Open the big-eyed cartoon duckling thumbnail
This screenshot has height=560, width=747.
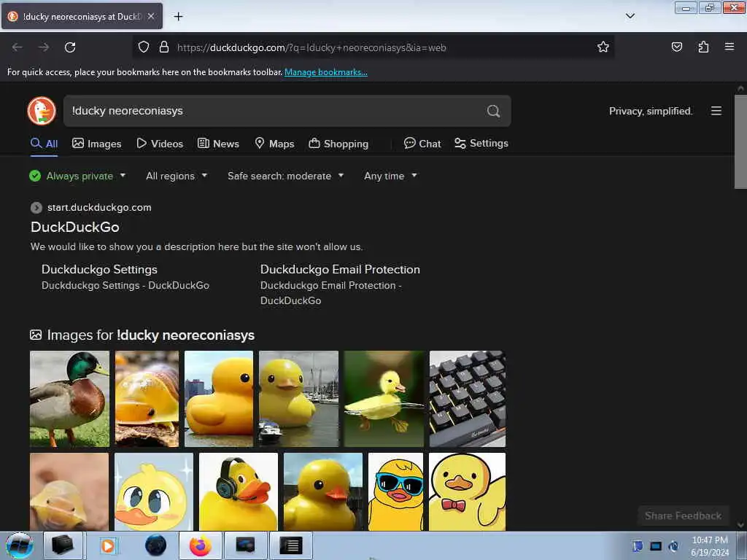[154, 492]
